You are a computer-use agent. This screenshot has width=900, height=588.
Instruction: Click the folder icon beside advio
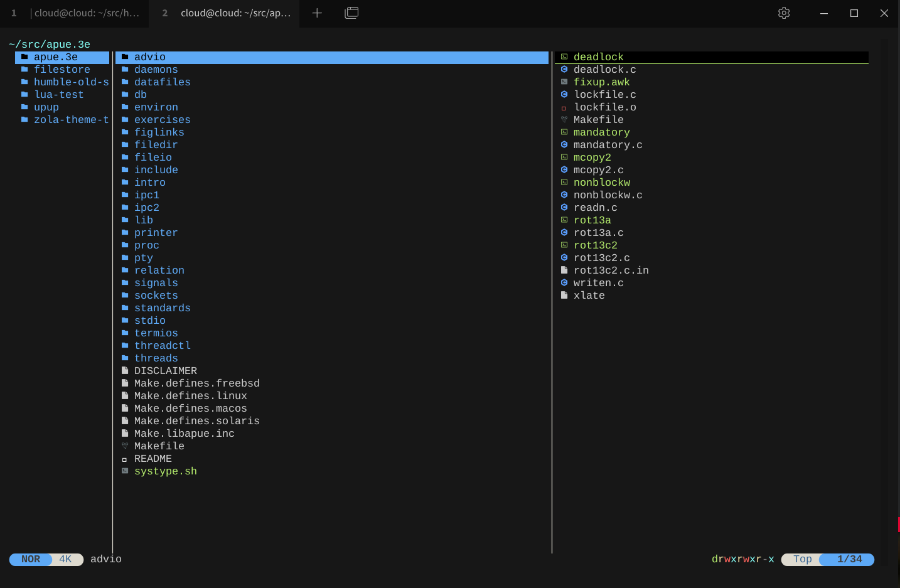[x=125, y=57]
